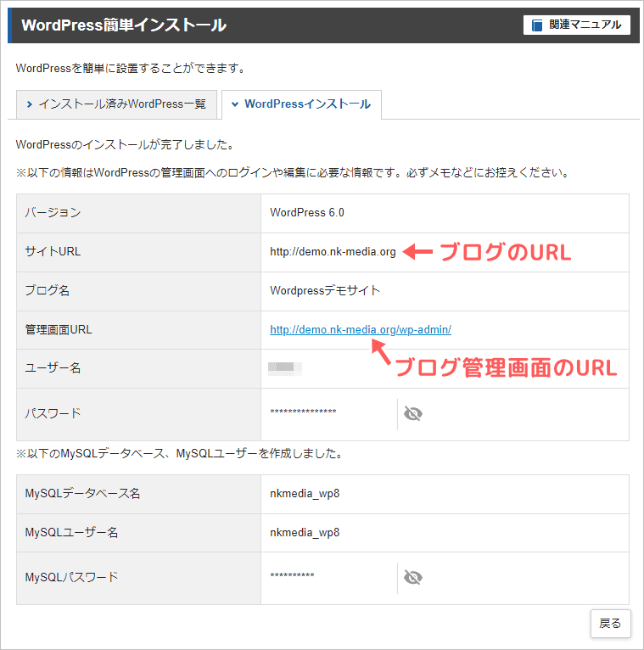Click the masked asterisks in パスワード row

click(x=303, y=413)
